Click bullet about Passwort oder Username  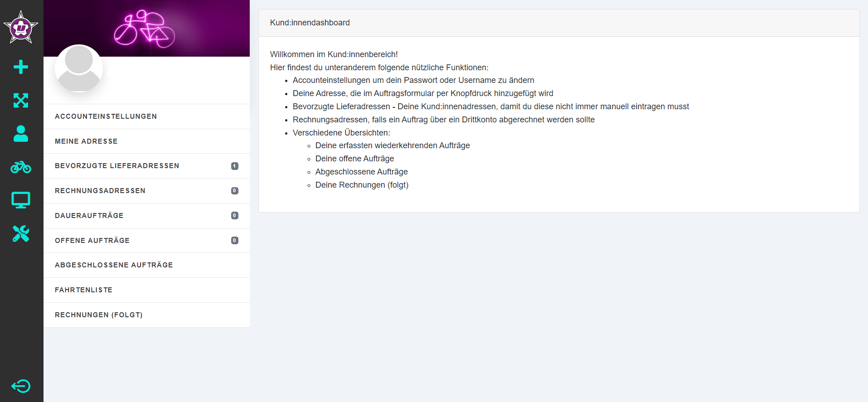tap(413, 80)
